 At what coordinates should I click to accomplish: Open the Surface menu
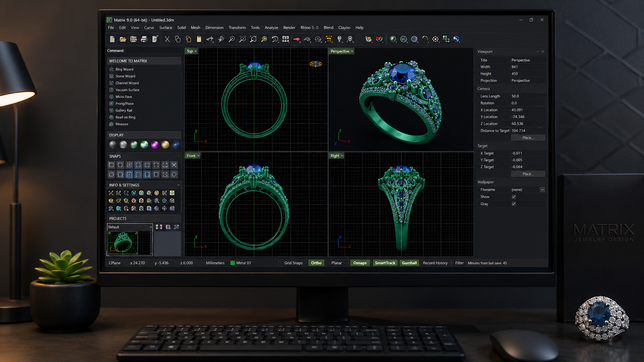pyautogui.click(x=165, y=28)
